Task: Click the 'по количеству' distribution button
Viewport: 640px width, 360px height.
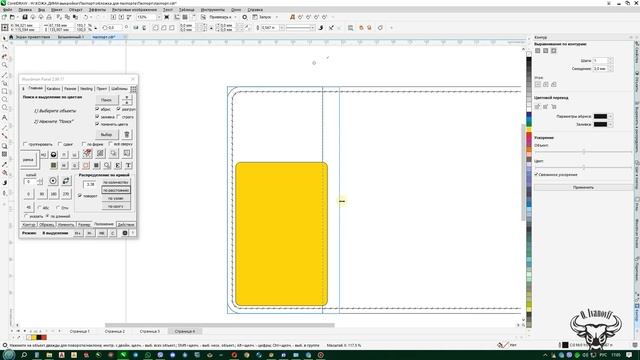Action: [116, 182]
